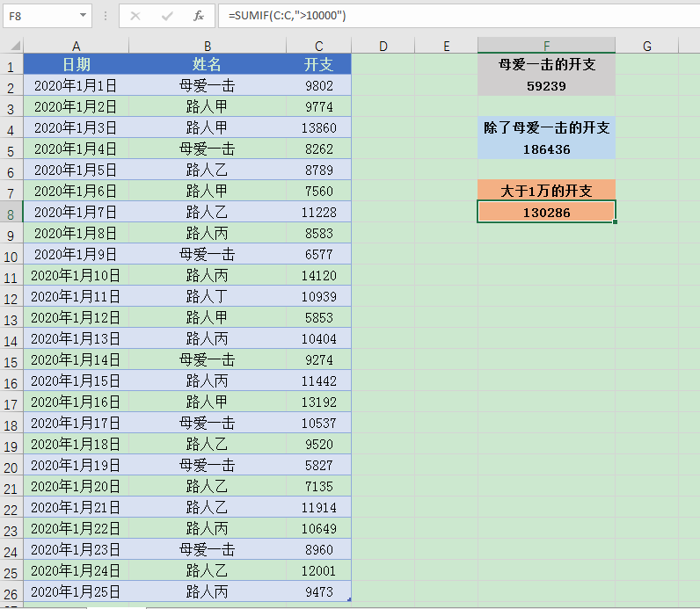Select column F header

(546, 46)
